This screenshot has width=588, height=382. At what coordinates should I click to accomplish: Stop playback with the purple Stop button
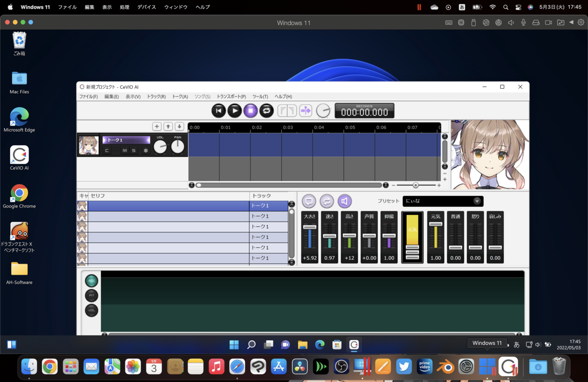250,111
